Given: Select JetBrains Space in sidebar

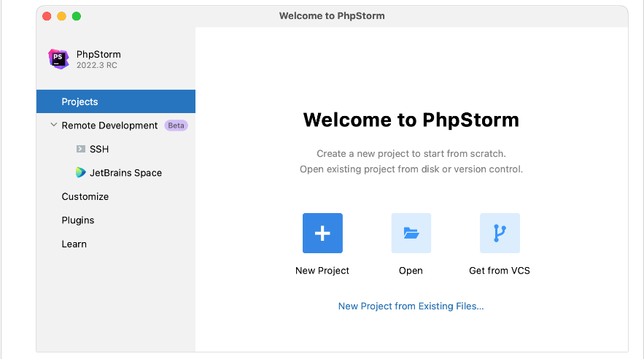Looking at the screenshot, I should tap(125, 173).
